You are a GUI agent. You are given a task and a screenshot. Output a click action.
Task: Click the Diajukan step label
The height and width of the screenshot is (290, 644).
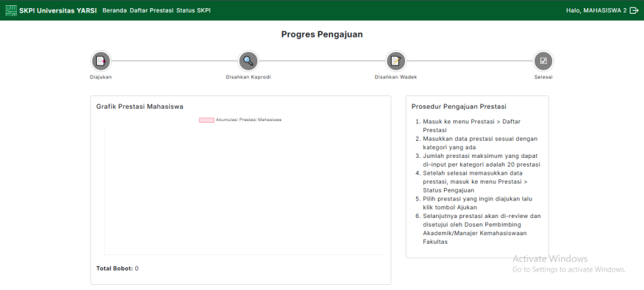click(x=101, y=77)
